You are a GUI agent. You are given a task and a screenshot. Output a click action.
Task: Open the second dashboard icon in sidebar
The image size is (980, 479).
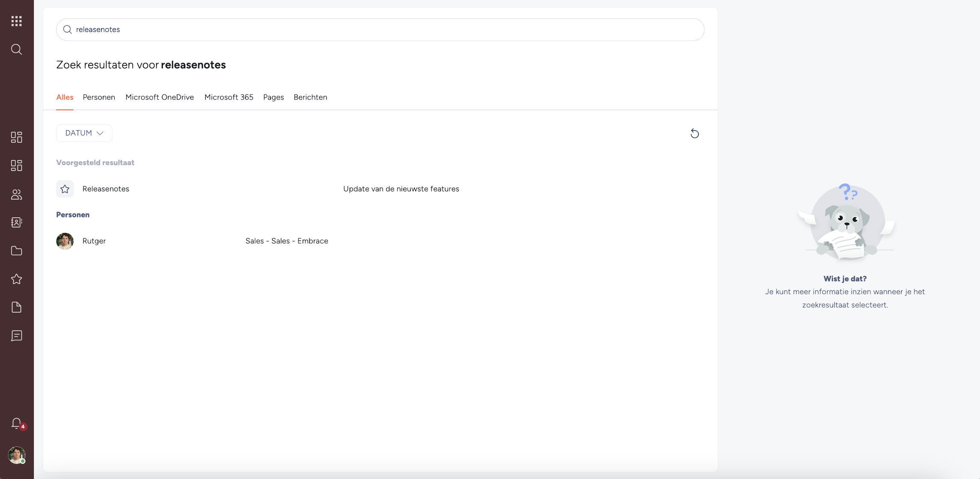click(x=16, y=166)
